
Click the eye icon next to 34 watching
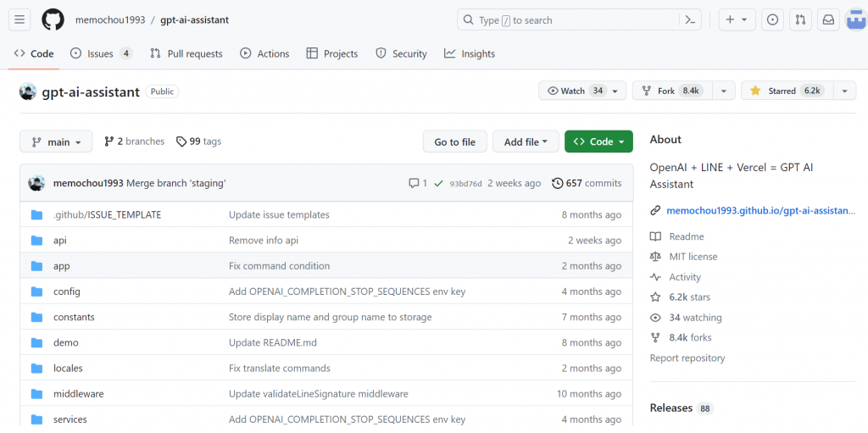pos(655,317)
